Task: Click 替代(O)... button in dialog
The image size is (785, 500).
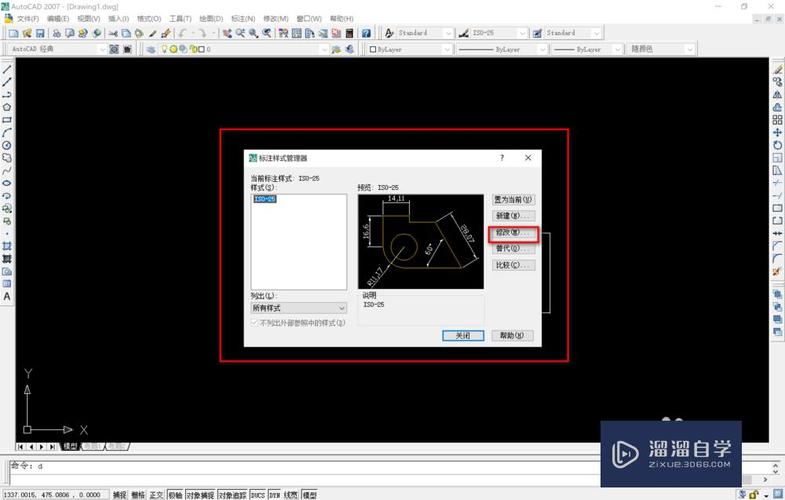Action: coord(513,249)
